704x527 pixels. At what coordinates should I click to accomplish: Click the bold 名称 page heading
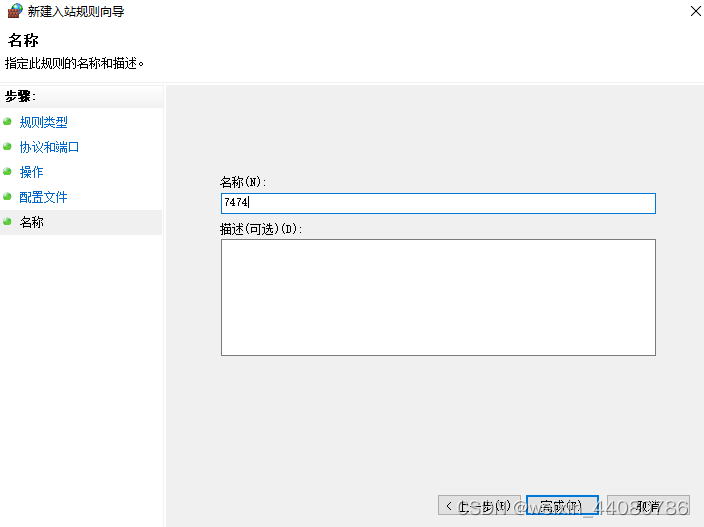[x=23, y=40]
